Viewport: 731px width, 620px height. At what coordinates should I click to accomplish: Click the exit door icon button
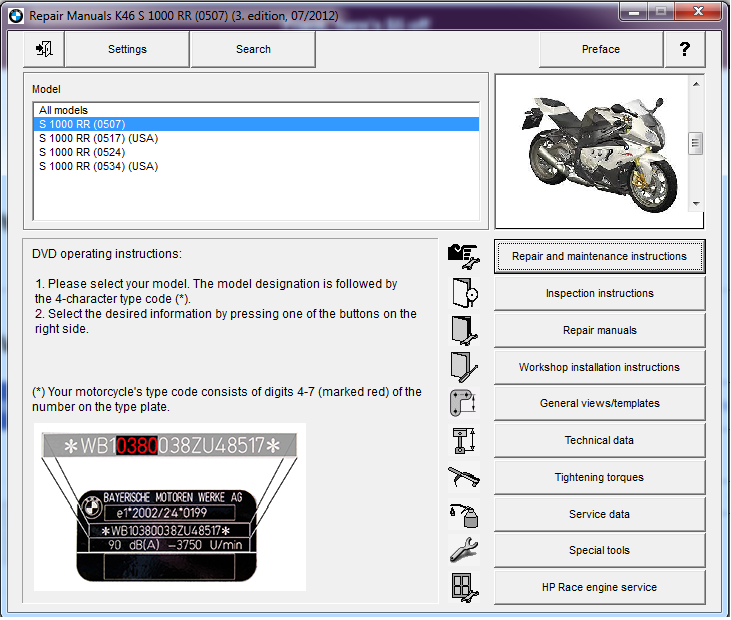pos(44,49)
